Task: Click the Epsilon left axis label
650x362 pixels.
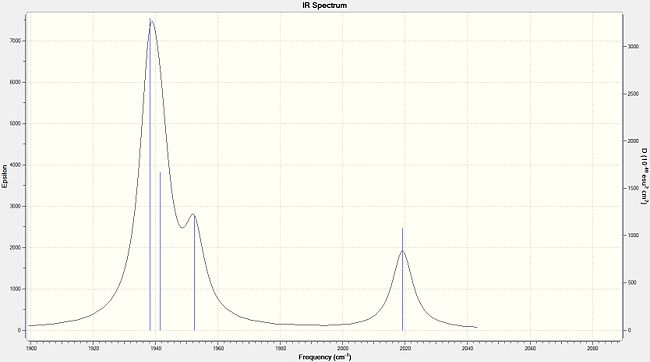Action: click(x=5, y=176)
